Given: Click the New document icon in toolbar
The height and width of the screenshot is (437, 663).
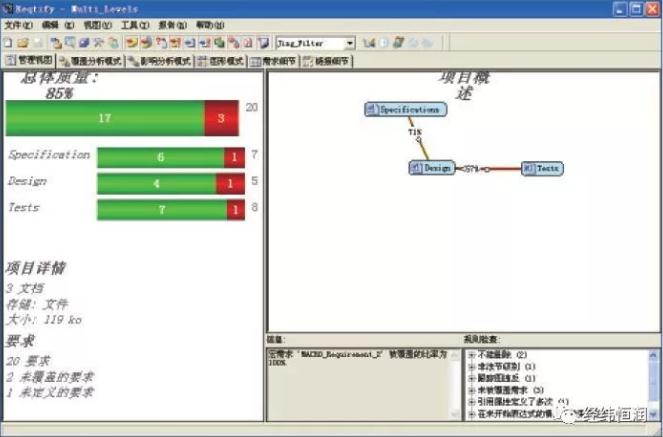Looking at the screenshot, I should (x=8, y=43).
